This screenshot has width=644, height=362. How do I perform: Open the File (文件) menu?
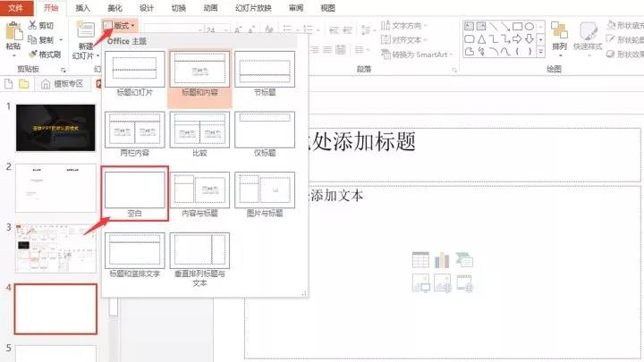pyautogui.click(x=15, y=7)
